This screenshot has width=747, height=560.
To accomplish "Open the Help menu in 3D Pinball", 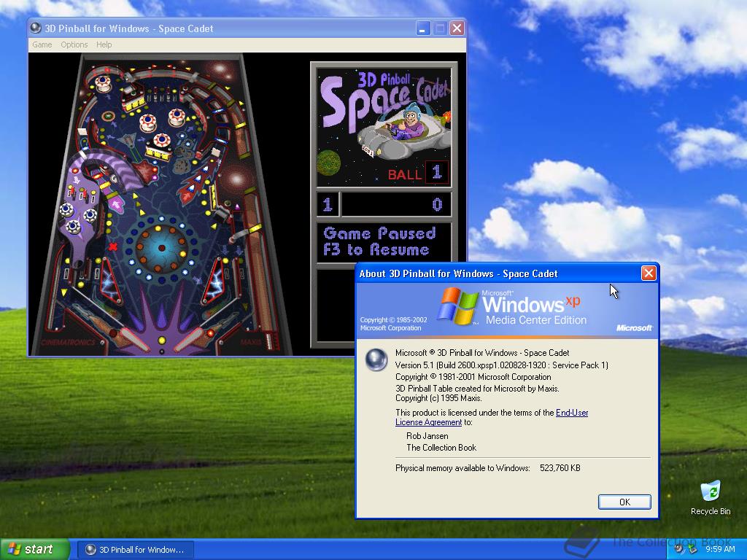I will (104, 44).
